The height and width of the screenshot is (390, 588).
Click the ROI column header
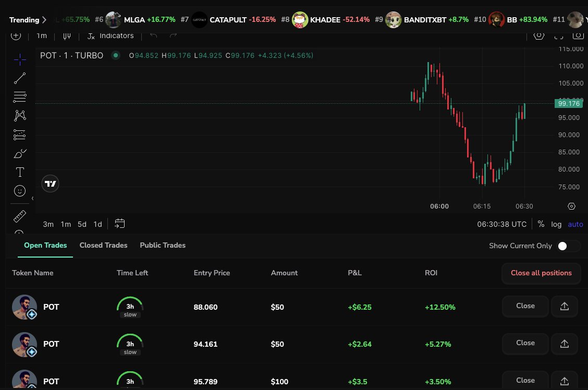coord(431,273)
